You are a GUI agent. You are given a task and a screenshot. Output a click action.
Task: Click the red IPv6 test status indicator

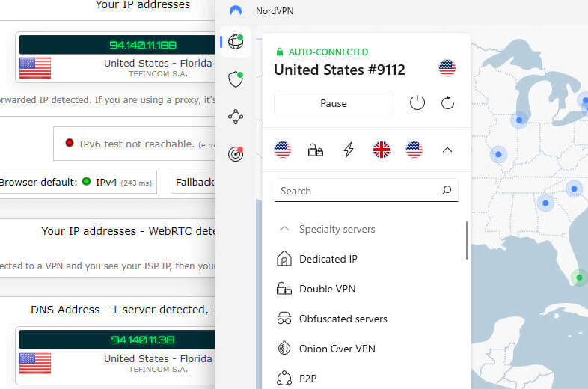click(x=69, y=143)
